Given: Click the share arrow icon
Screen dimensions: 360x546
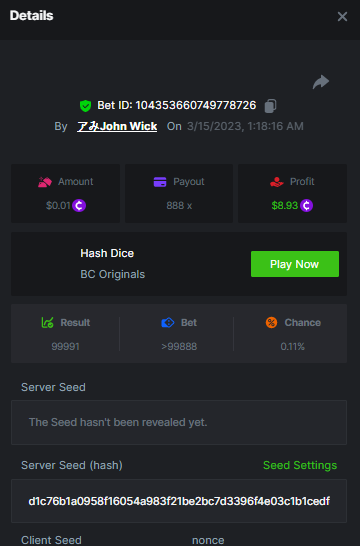Looking at the screenshot, I should (321, 82).
